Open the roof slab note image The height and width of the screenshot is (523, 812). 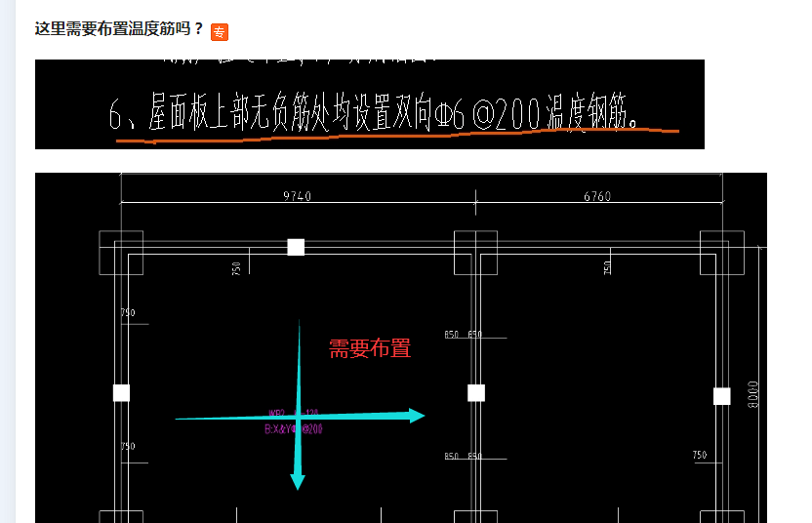coord(370,104)
